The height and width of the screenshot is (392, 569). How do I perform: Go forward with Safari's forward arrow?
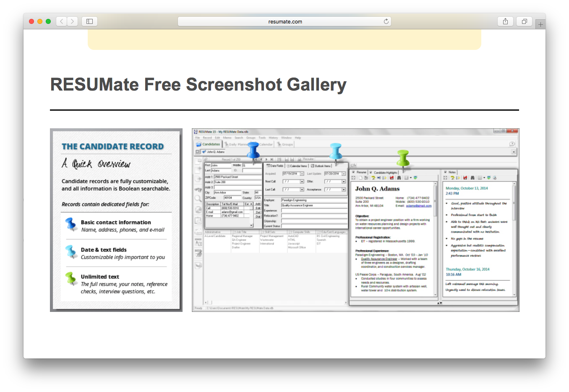73,21
